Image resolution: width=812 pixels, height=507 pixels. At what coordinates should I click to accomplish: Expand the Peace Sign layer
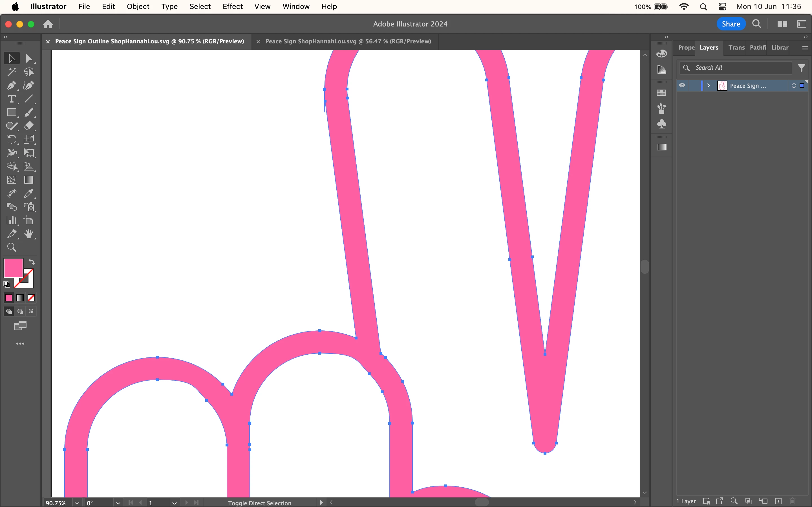tap(708, 86)
